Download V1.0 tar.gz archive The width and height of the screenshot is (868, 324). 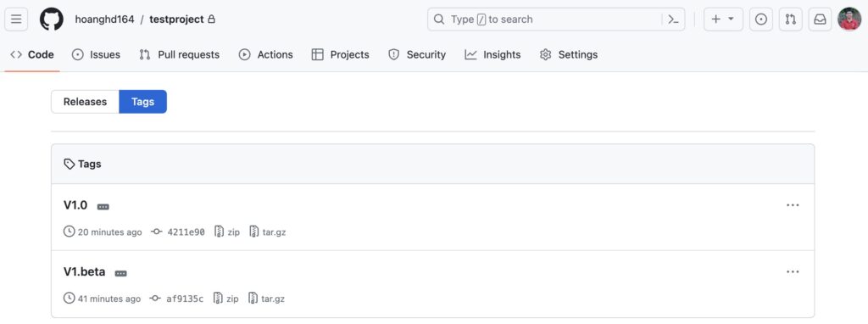(268, 232)
